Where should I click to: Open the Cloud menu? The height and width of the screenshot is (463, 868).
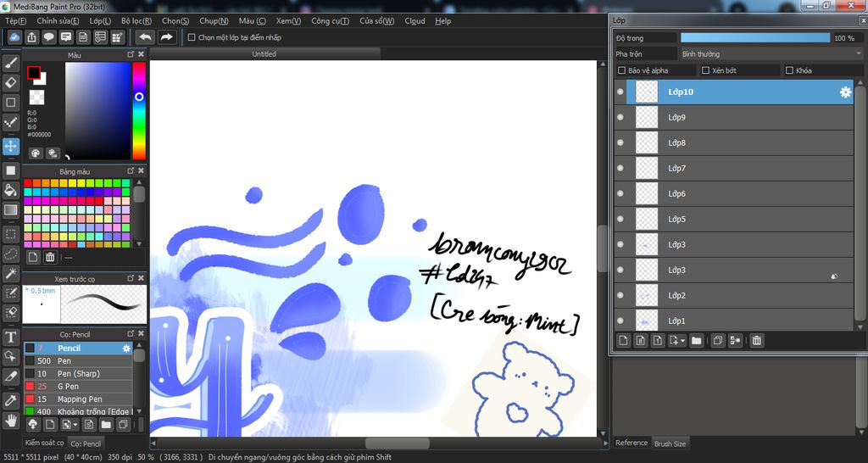(x=415, y=21)
